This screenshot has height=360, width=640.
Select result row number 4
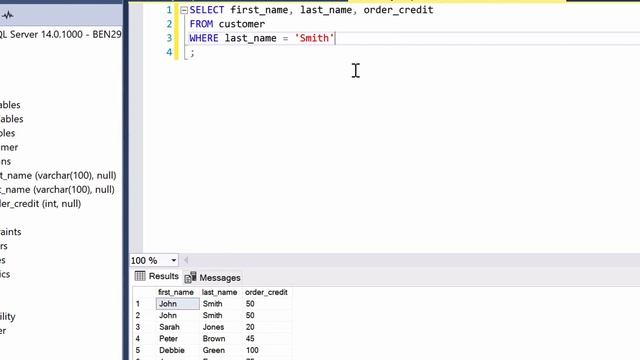138,339
